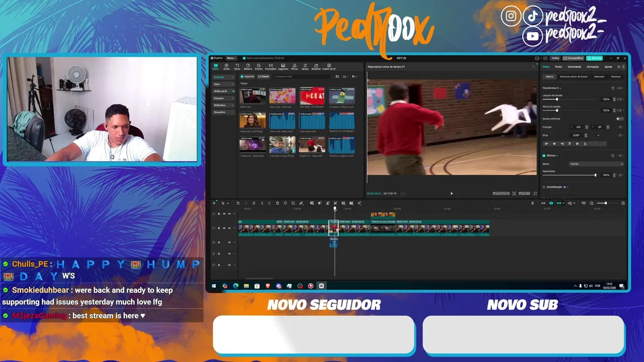This screenshot has width=644, height=362.
Task: Open the media filter dropdown
Action: (355, 76)
